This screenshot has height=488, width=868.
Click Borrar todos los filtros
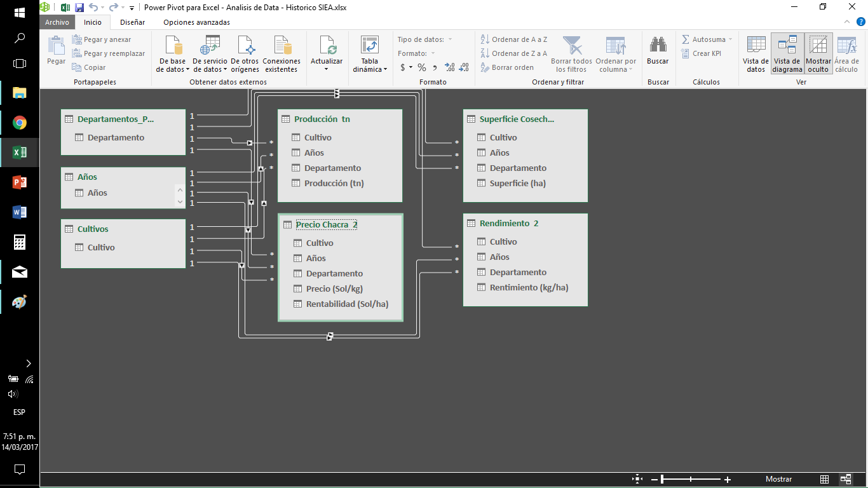[571, 54]
